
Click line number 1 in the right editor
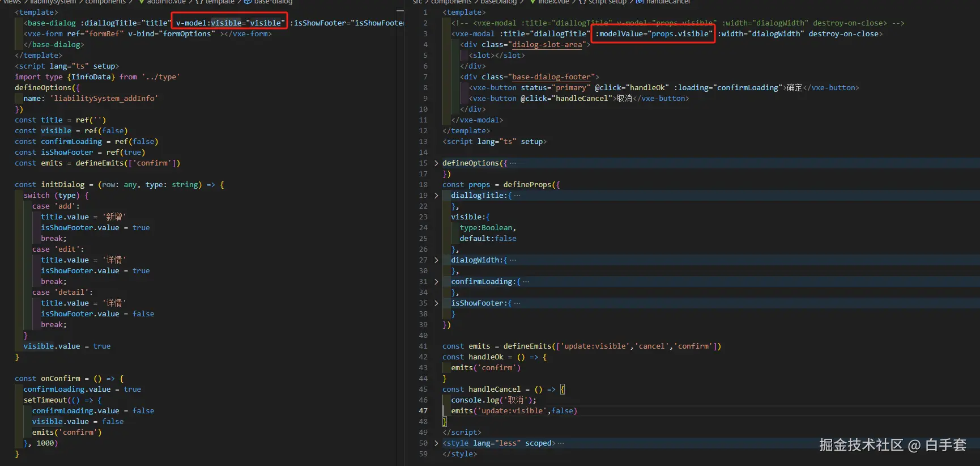[x=425, y=12]
